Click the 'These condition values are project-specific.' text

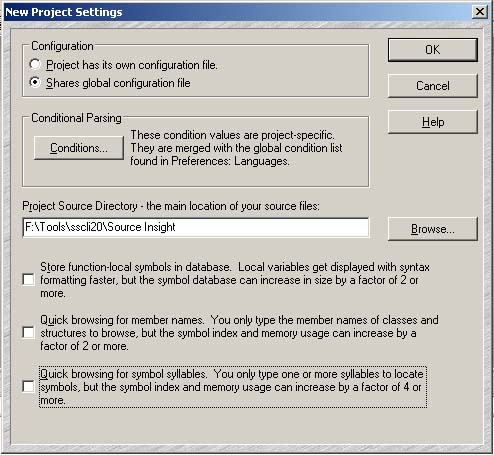[x=232, y=135]
